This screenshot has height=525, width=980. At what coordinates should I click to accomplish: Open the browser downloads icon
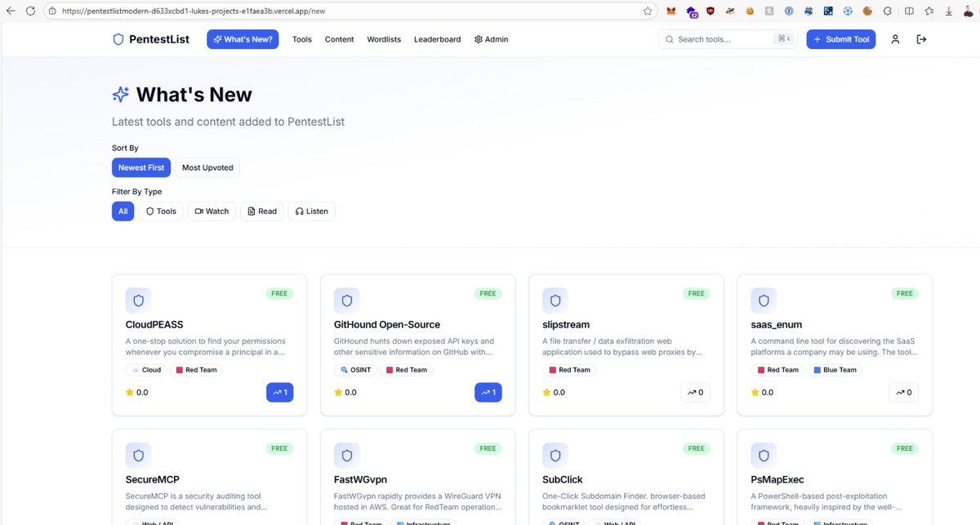pos(949,11)
